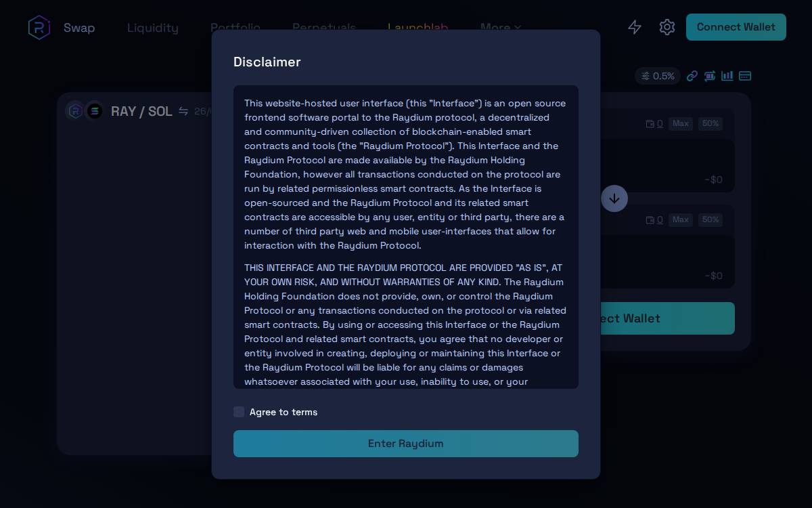Click the lightning bolt priority fee icon

click(x=635, y=27)
